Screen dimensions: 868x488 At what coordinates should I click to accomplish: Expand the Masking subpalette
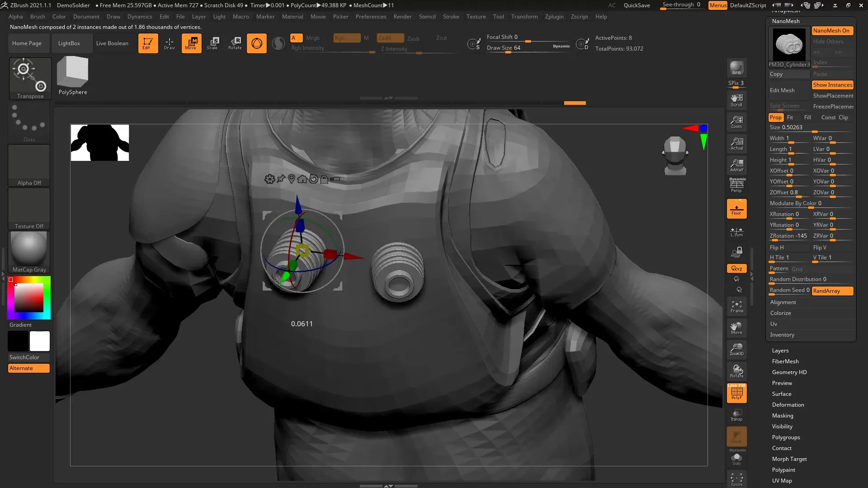pos(783,416)
